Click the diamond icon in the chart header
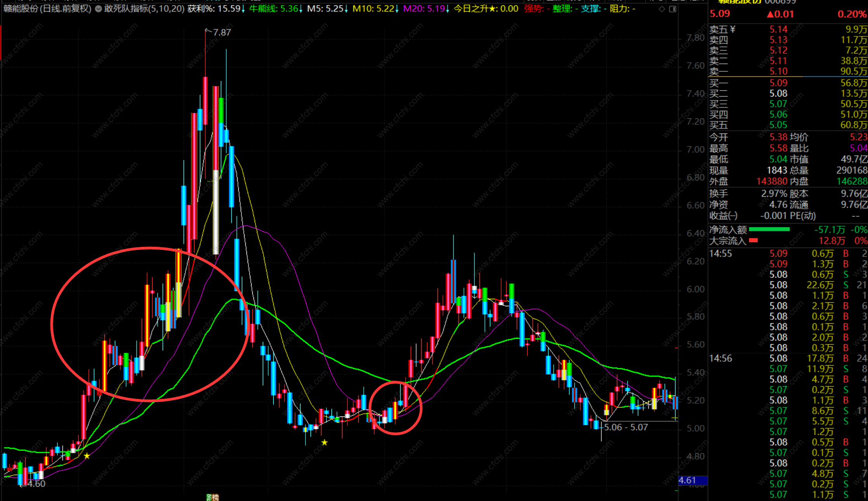The width and height of the screenshot is (868, 501). 662,9
